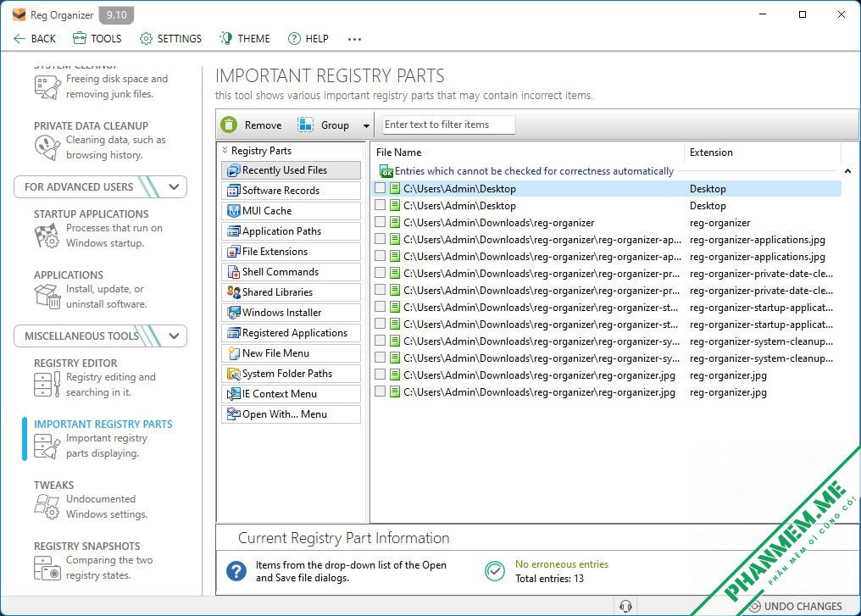Collapse the uncheckable entries group arrow

[x=847, y=171]
